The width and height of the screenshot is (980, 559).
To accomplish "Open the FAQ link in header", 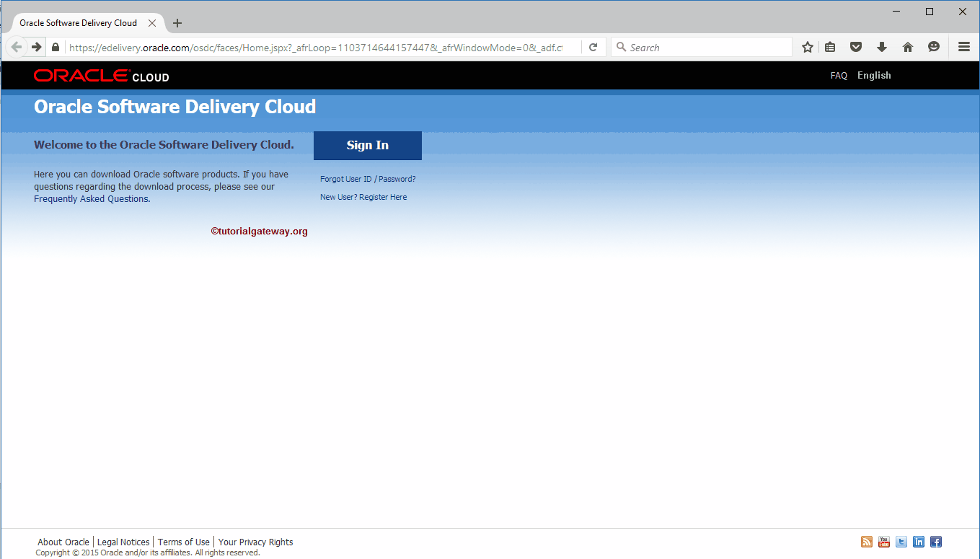I will 839,76.
